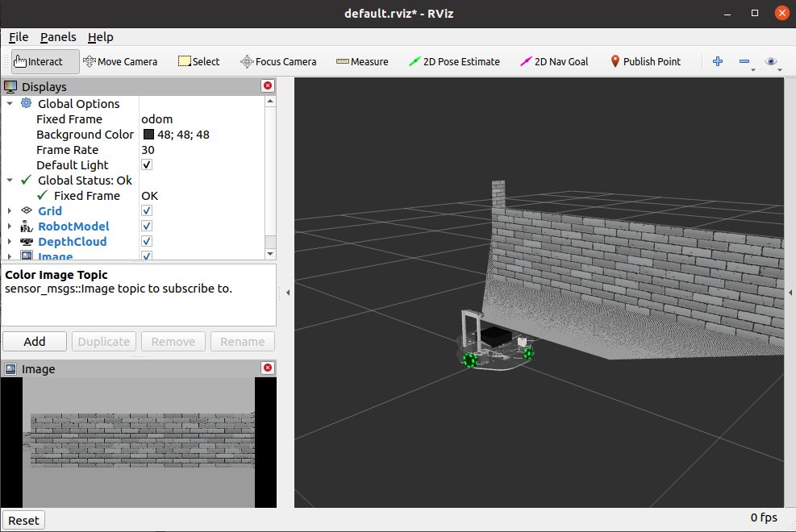Click the Reset button
This screenshot has width=796, height=532.
coord(23,521)
